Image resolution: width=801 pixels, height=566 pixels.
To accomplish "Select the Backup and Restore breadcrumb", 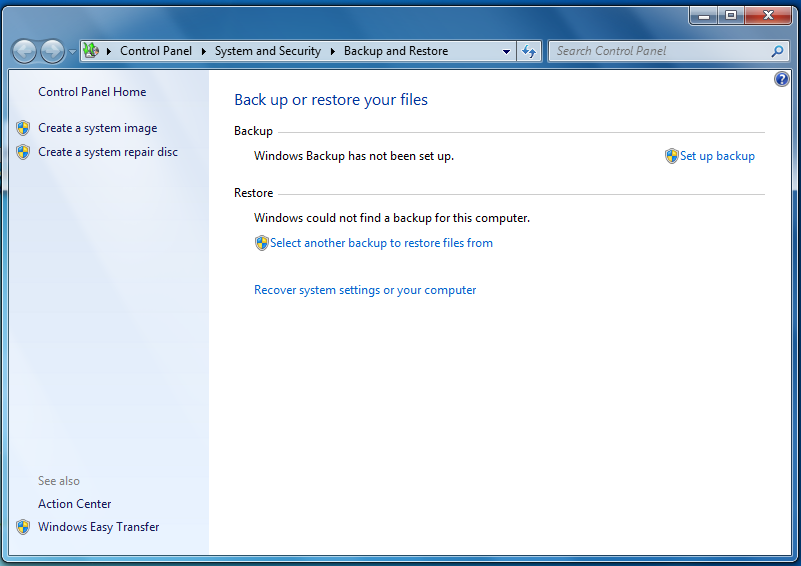I will point(396,51).
